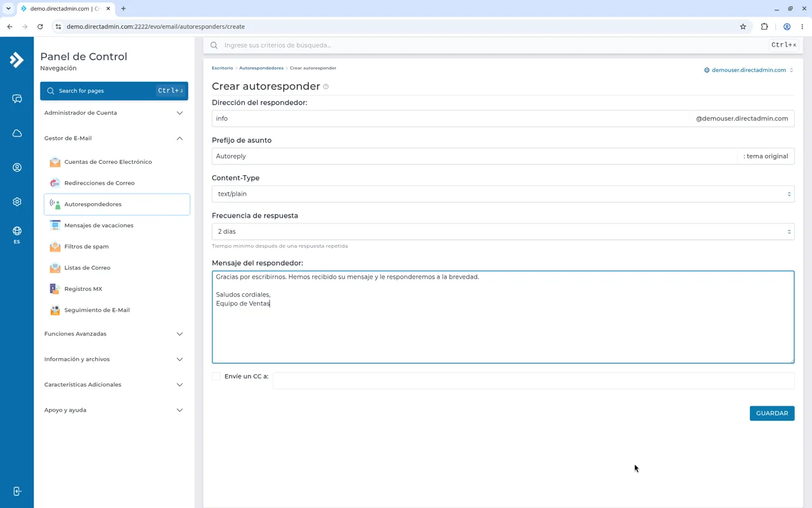The height and width of the screenshot is (508, 812).
Task: Click the Listas de Correo icon
Action: (x=55, y=268)
